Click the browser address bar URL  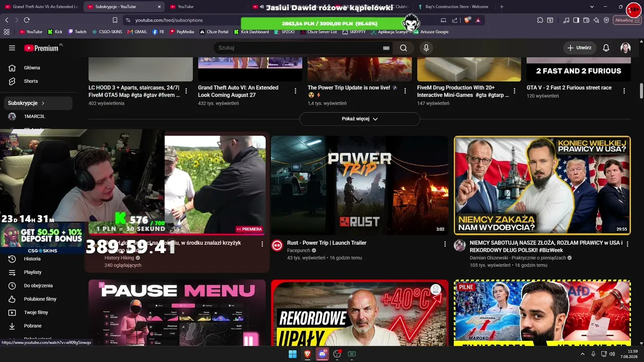coord(169,20)
